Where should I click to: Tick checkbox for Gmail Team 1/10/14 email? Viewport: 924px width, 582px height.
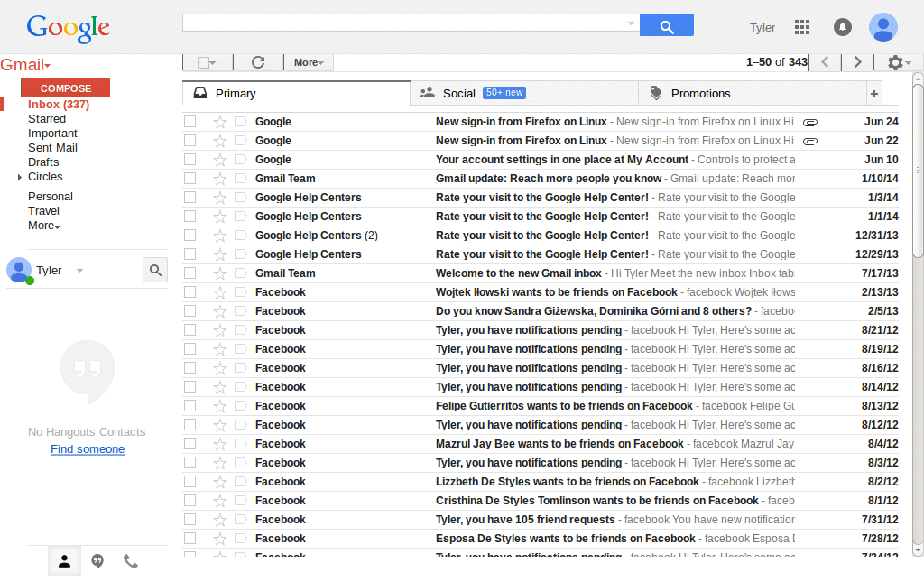point(189,178)
